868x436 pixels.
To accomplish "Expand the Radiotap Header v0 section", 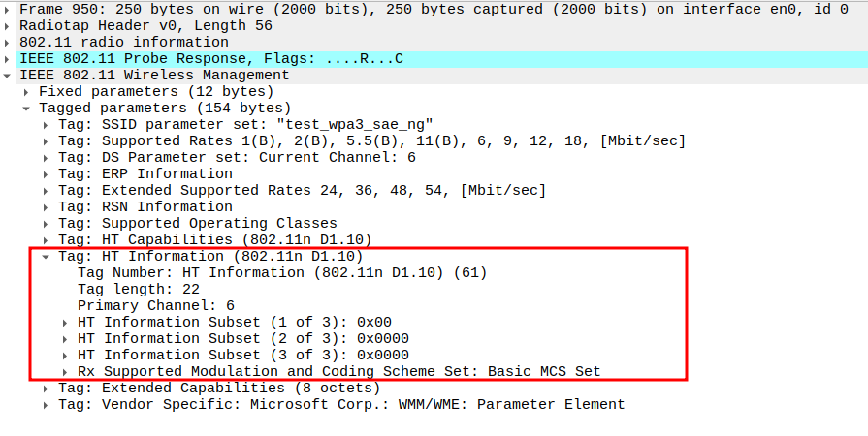I will pyautogui.click(x=9, y=25).
